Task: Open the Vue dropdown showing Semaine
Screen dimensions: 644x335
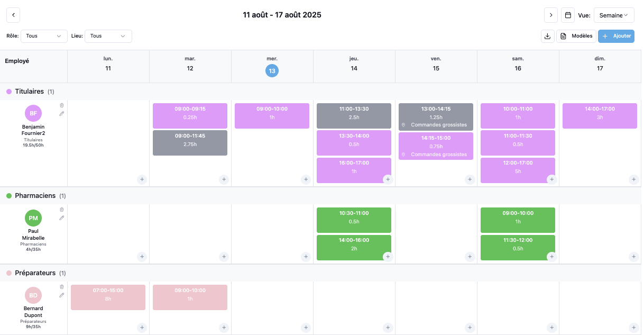Action: pyautogui.click(x=614, y=15)
